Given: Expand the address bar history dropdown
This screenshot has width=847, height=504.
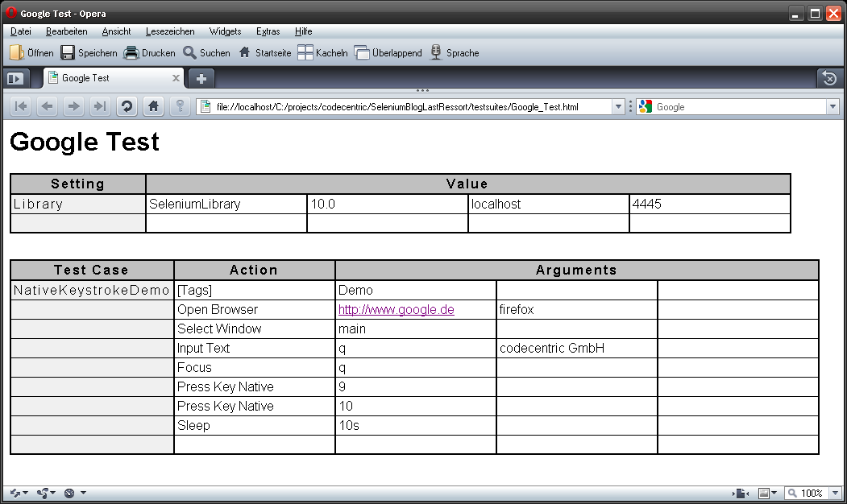Looking at the screenshot, I should pos(618,107).
